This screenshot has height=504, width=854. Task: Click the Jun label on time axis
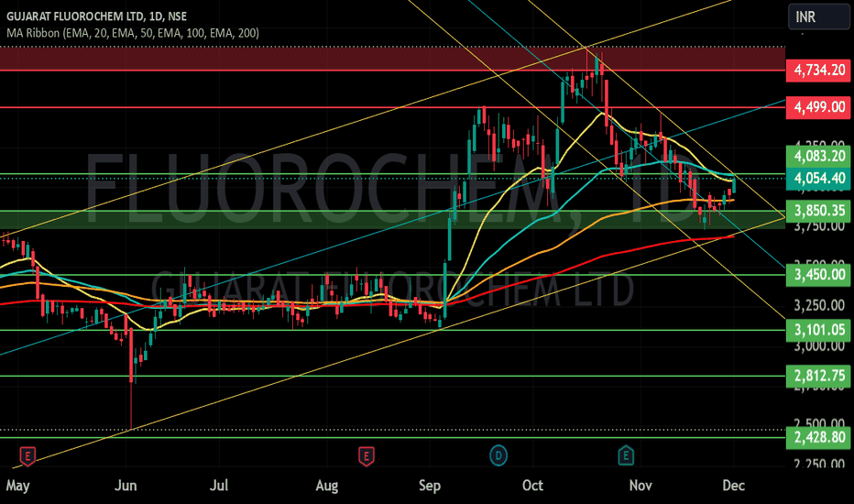pyautogui.click(x=126, y=486)
